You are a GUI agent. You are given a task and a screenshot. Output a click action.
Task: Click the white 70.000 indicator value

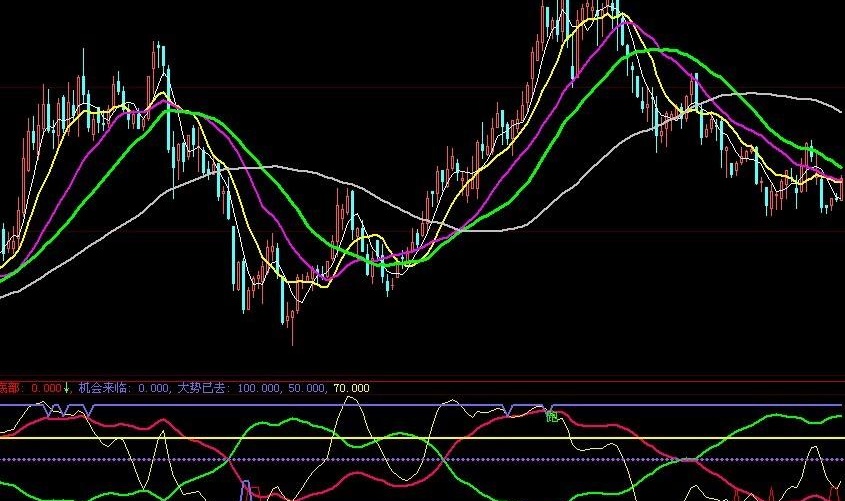click(x=351, y=388)
